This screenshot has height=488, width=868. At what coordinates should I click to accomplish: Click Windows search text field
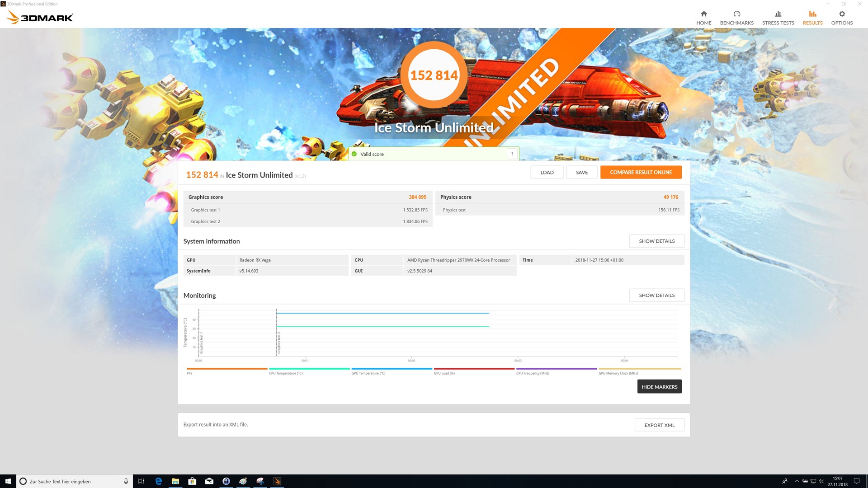tap(72, 481)
